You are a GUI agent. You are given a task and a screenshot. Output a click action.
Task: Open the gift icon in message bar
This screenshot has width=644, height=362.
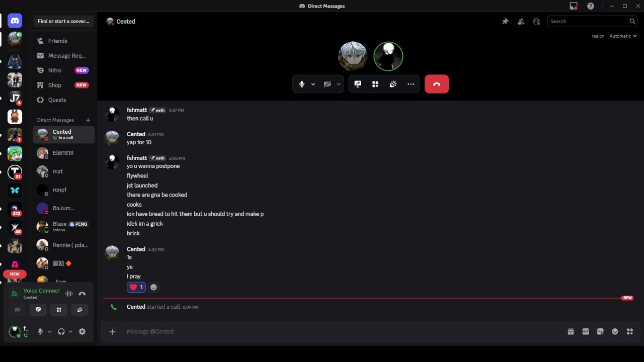coord(571,331)
